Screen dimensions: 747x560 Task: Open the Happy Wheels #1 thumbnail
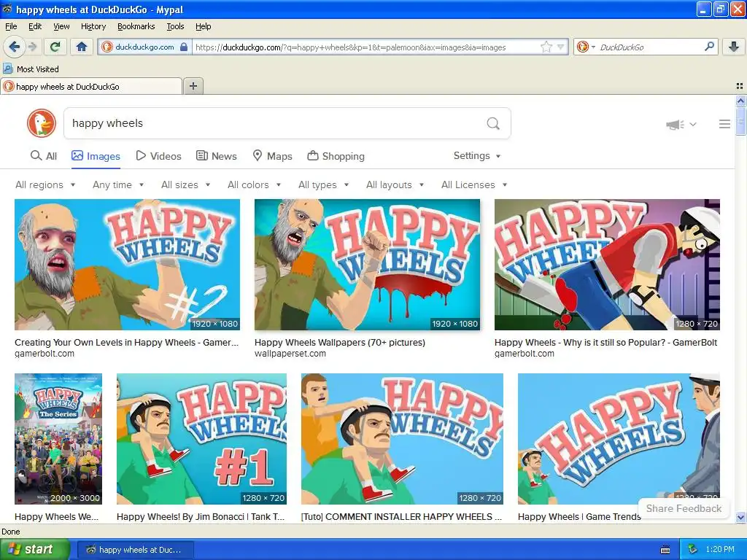201,438
